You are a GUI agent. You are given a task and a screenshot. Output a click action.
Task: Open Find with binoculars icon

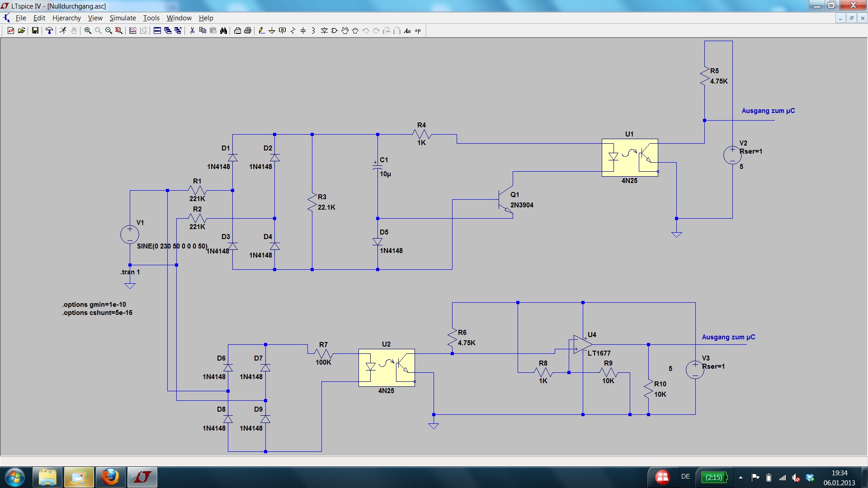[x=223, y=31]
